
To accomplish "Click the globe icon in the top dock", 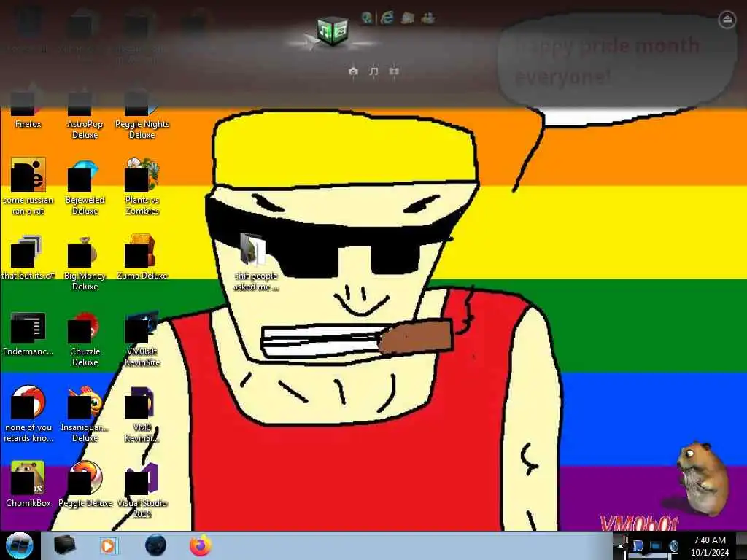I will pos(367,18).
